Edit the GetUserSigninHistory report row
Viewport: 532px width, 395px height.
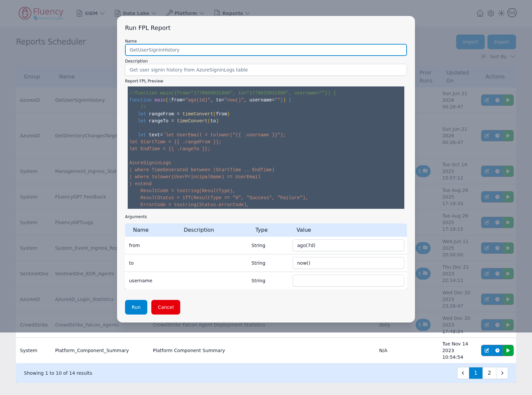click(486, 100)
